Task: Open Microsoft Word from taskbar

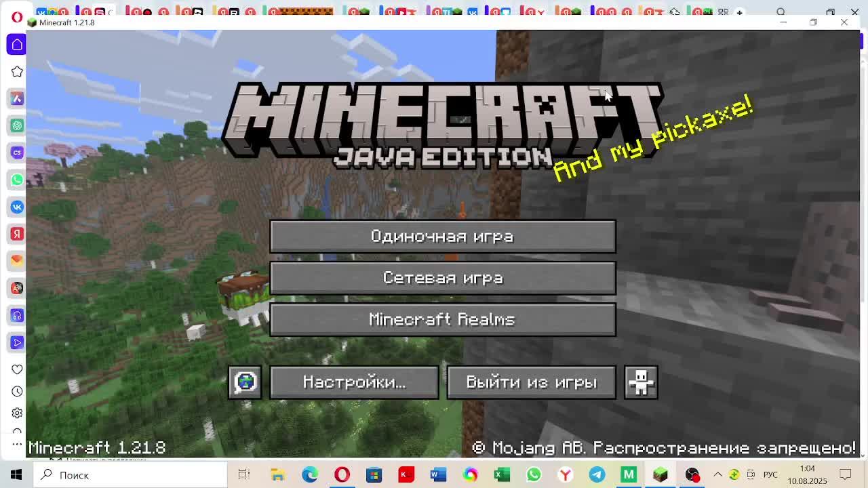Action: [438, 475]
